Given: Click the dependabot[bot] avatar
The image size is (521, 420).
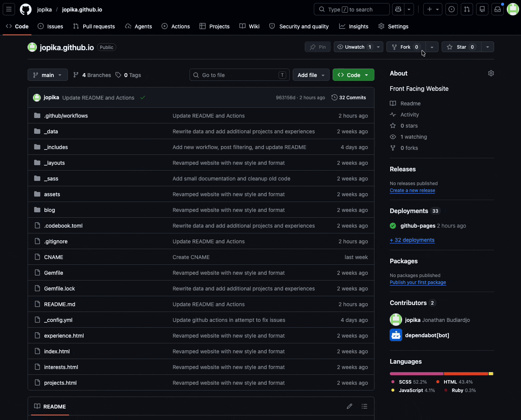Looking at the screenshot, I should click(396, 335).
